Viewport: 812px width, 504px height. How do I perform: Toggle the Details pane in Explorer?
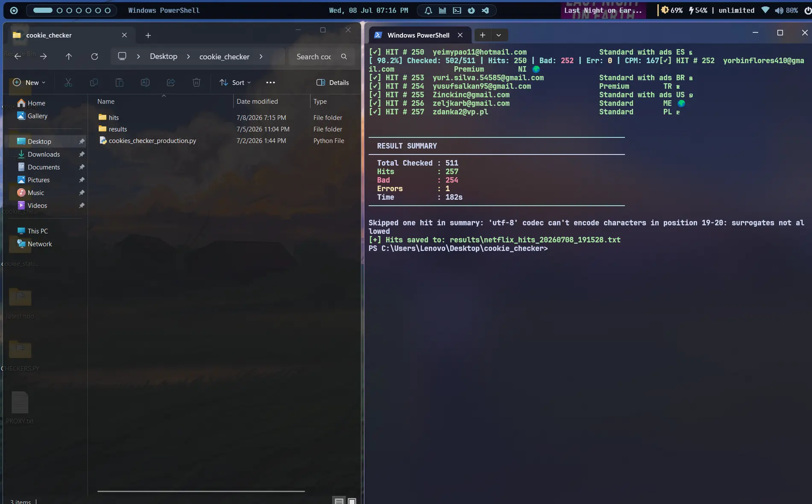click(x=333, y=82)
